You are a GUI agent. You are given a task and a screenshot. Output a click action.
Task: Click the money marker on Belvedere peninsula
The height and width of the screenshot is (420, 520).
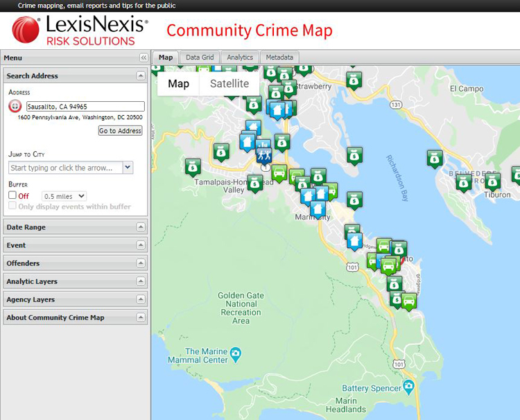tap(463, 182)
